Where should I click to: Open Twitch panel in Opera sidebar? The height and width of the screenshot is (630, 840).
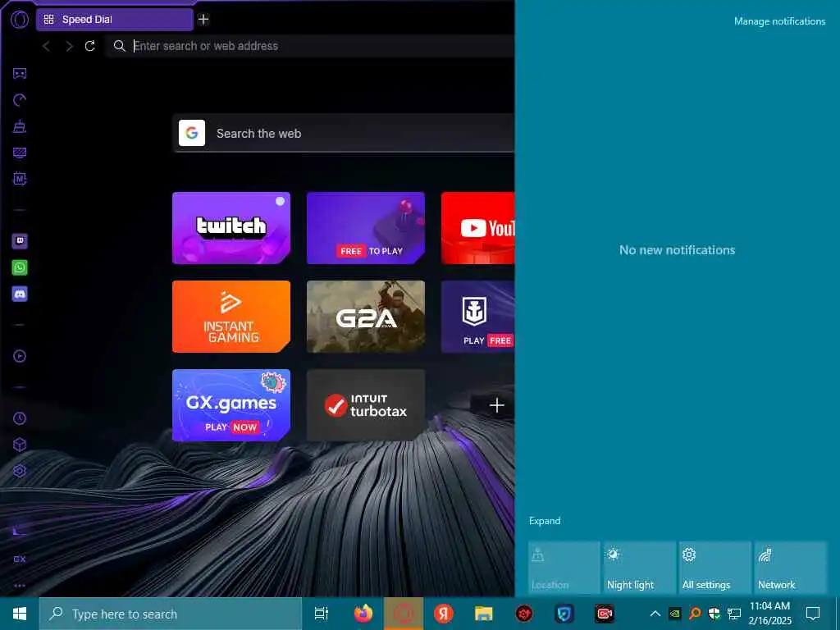(20, 241)
